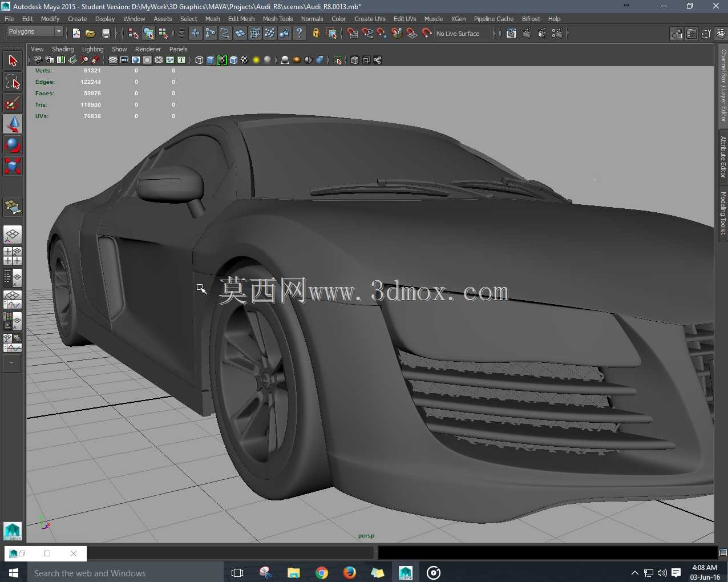Click the Open Scene folder icon
This screenshot has height=582, width=728.
click(x=90, y=34)
